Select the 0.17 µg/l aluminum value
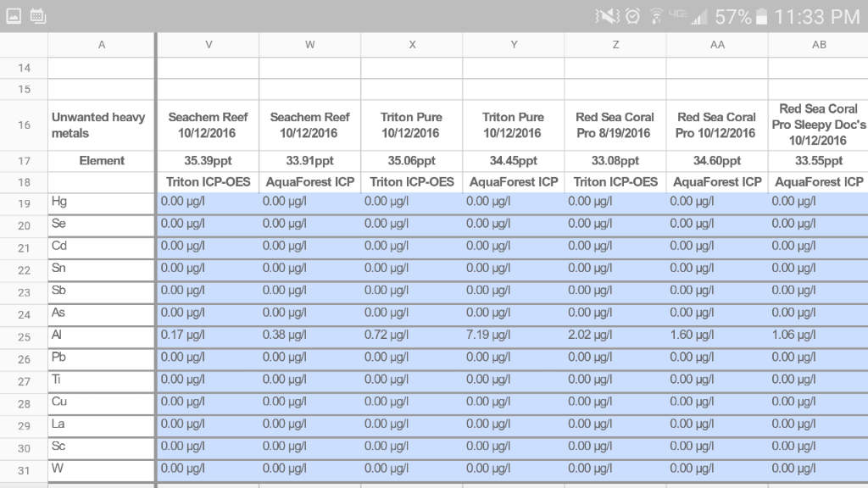 [209, 337]
